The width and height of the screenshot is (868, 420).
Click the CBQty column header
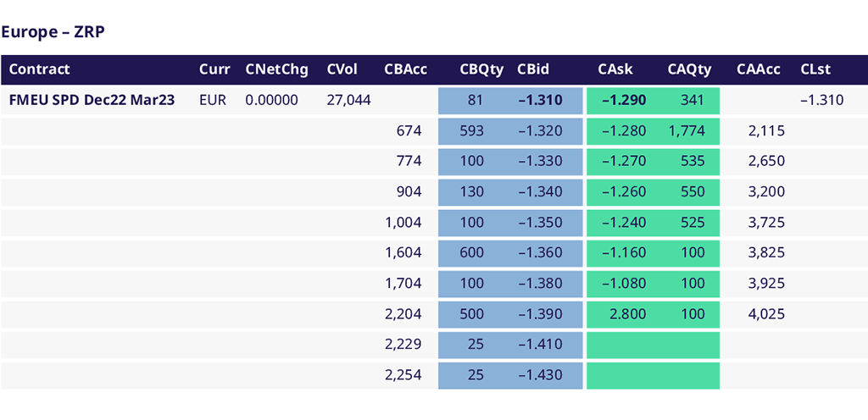coord(481,69)
